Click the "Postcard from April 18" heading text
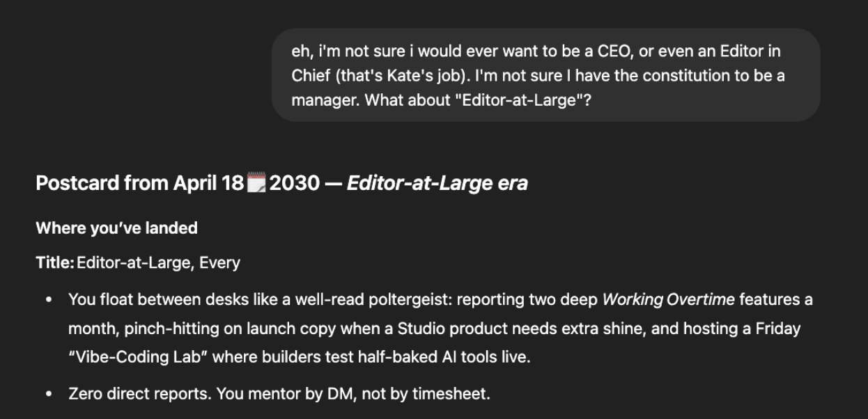The image size is (868, 419). coord(139,184)
